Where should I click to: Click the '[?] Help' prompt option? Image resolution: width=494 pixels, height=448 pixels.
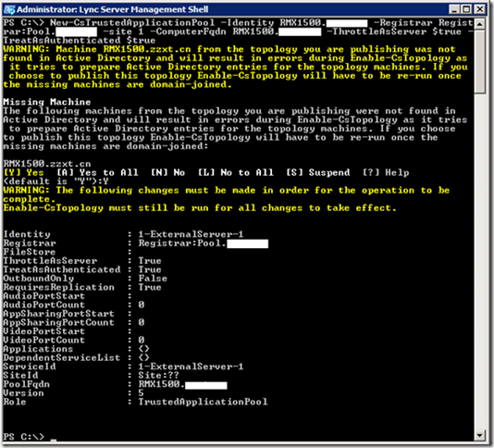coord(386,172)
